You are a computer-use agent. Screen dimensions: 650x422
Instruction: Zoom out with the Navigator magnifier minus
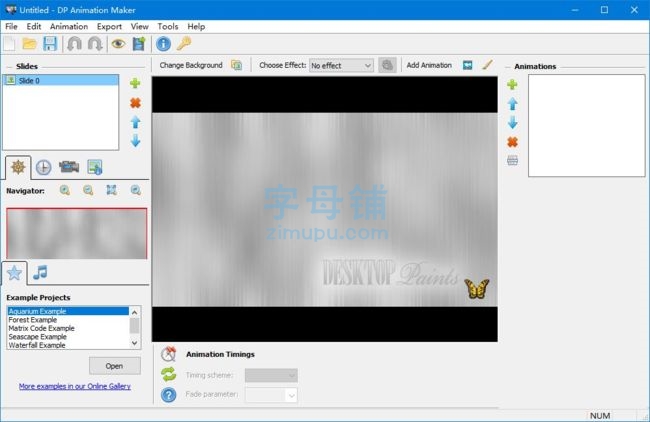coord(88,190)
